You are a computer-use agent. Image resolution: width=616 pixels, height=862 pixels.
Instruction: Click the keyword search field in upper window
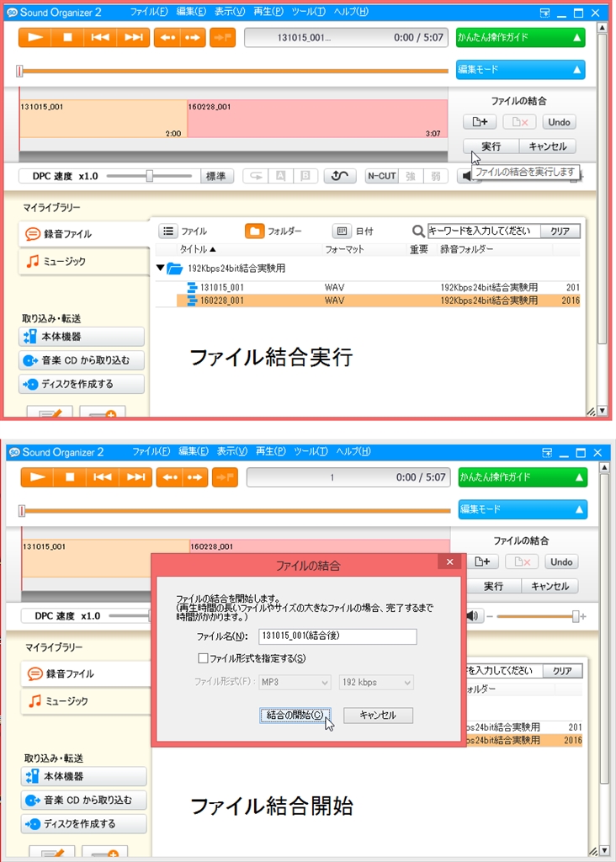(484, 231)
